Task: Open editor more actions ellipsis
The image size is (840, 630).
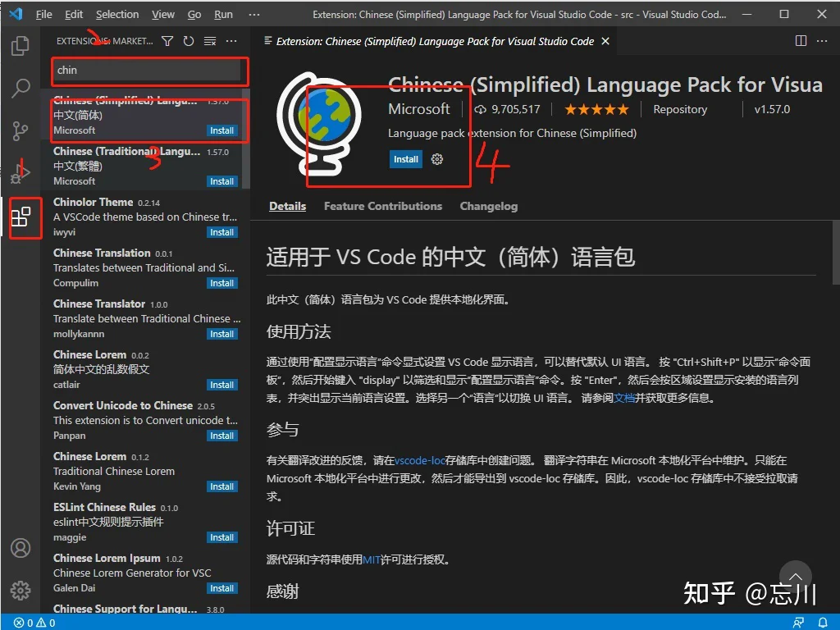Action: point(822,41)
